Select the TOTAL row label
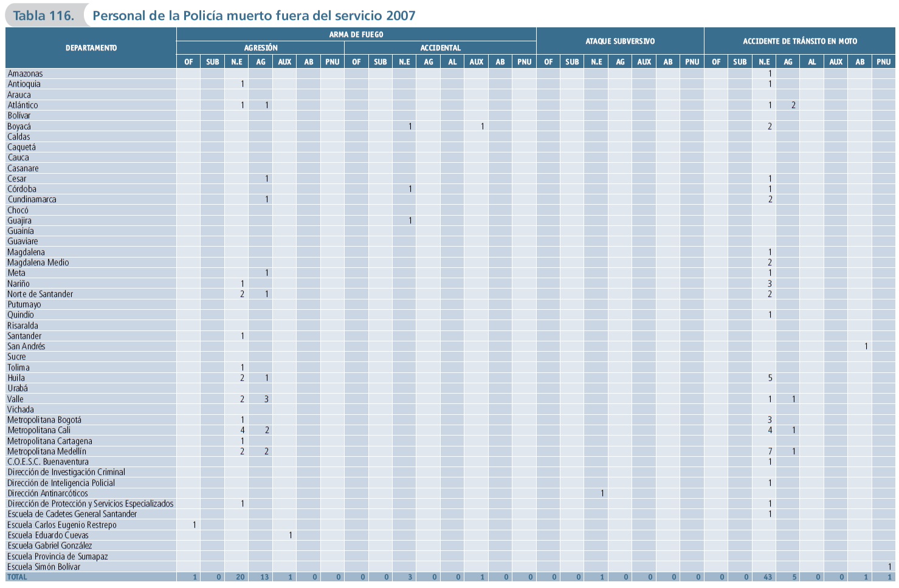 tap(17, 577)
